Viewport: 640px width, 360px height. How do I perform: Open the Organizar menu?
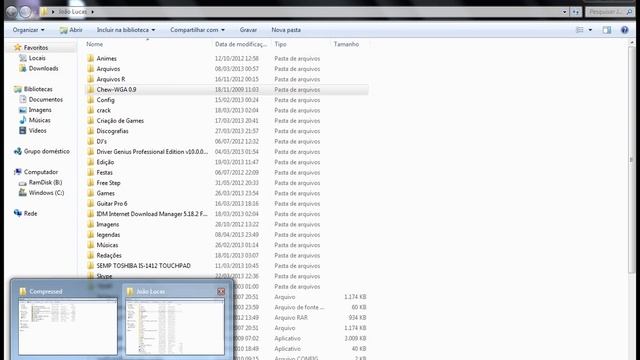tap(28, 30)
